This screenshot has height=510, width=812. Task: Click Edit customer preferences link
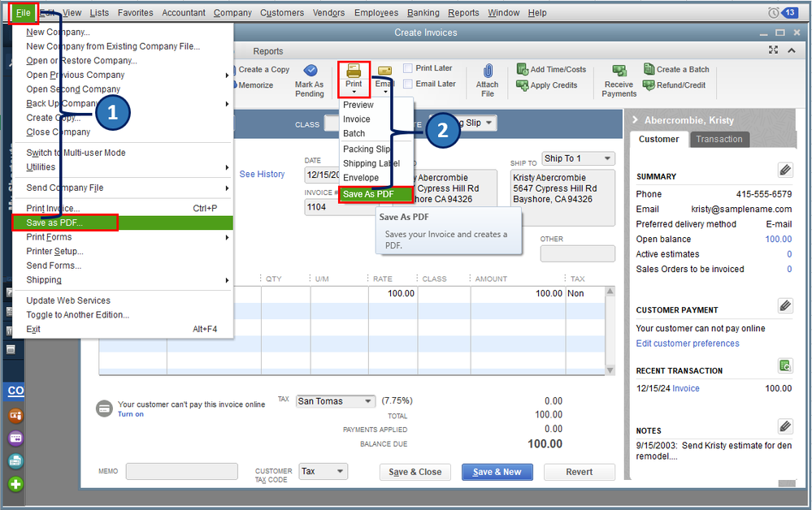[687, 344]
